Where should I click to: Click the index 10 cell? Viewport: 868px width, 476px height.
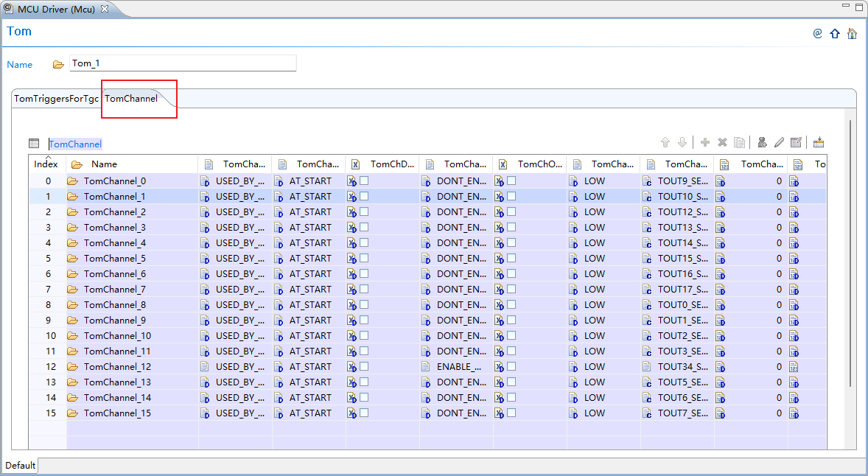[50, 336]
